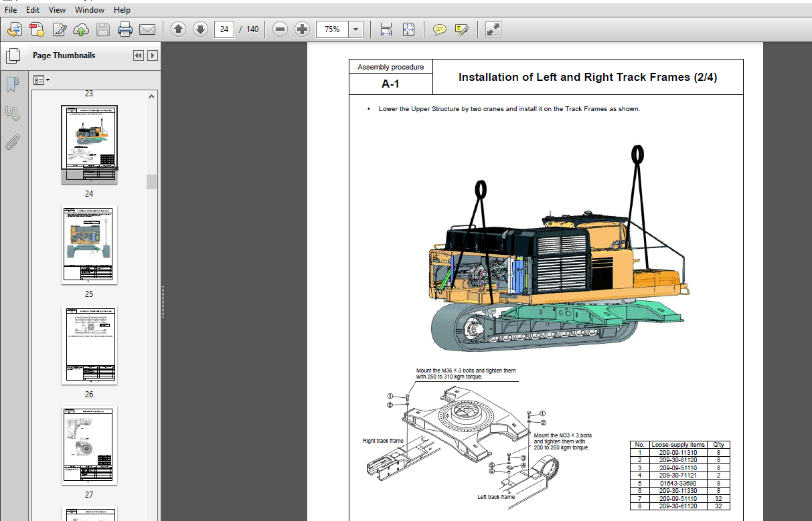Click the M33 bolts torque note
812x521 pixels.
point(563,441)
